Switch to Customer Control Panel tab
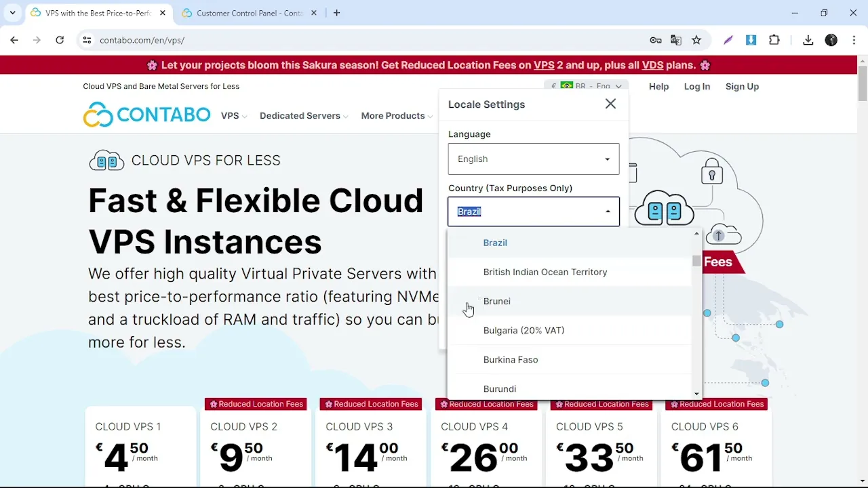Viewport: 868px width, 488px height. click(x=249, y=13)
